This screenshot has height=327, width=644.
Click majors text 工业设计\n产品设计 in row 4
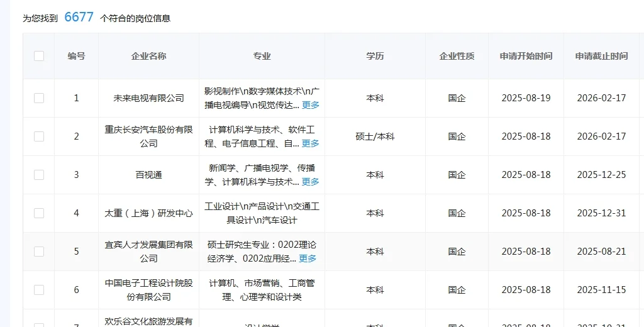coord(262,213)
